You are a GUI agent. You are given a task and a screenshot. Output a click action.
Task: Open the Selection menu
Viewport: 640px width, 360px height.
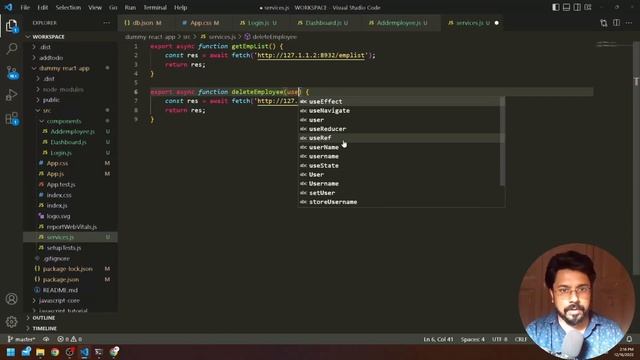pyautogui.click(x=68, y=7)
